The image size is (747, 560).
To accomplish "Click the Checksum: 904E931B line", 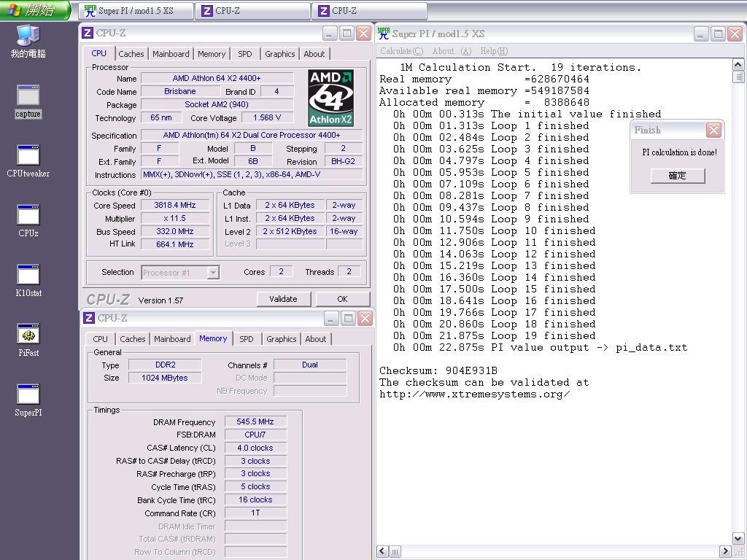I will pos(438,370).
